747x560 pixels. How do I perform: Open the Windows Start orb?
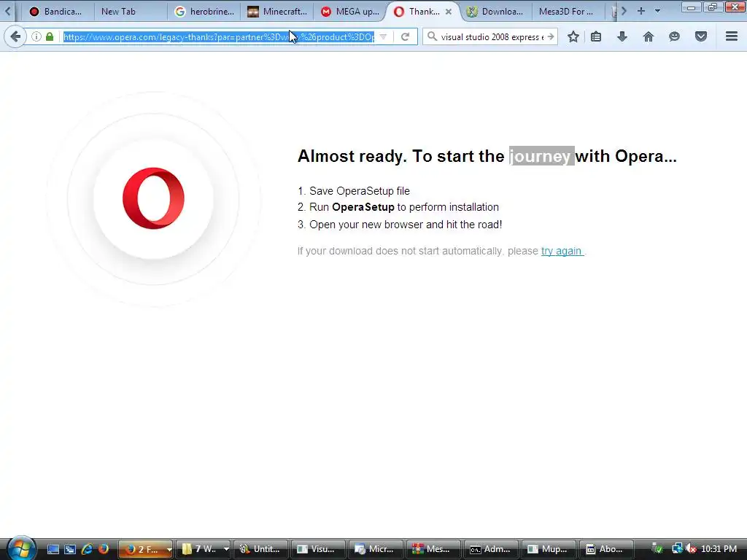(x=21, y=548)
